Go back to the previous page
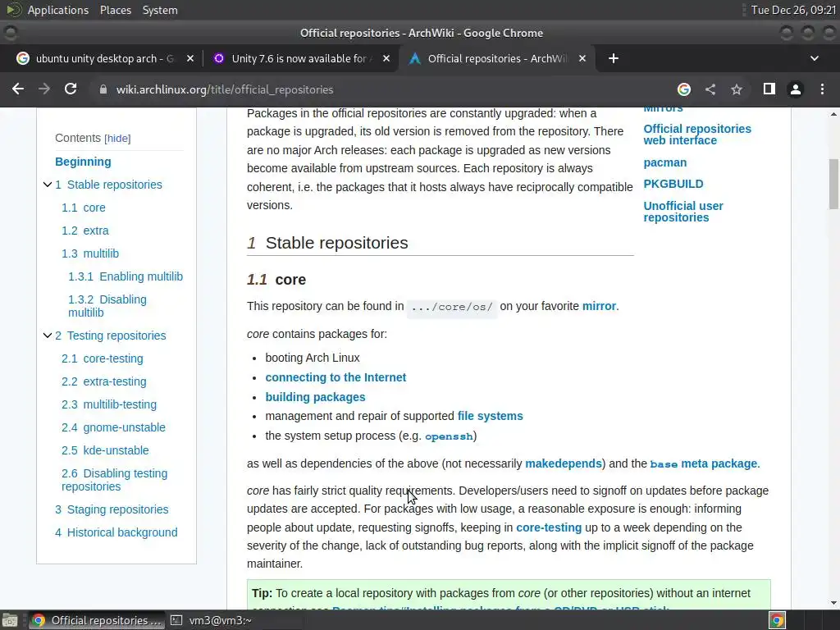The width and height of the screenshot is (840, 630). 18,89
